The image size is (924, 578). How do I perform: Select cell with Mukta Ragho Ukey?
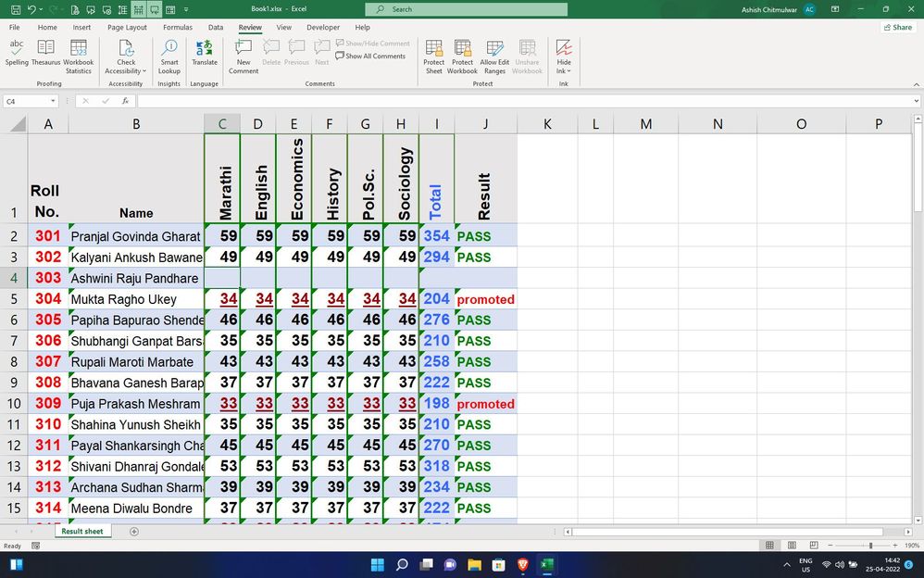pyautogui.click(x=136, y=299)
